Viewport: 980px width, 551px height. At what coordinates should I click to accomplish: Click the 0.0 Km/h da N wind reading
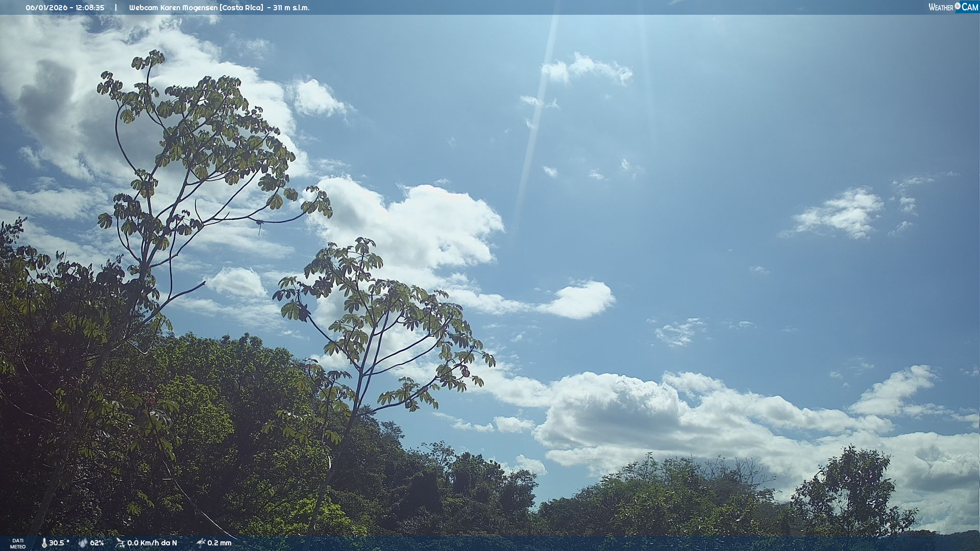[152, 543]
